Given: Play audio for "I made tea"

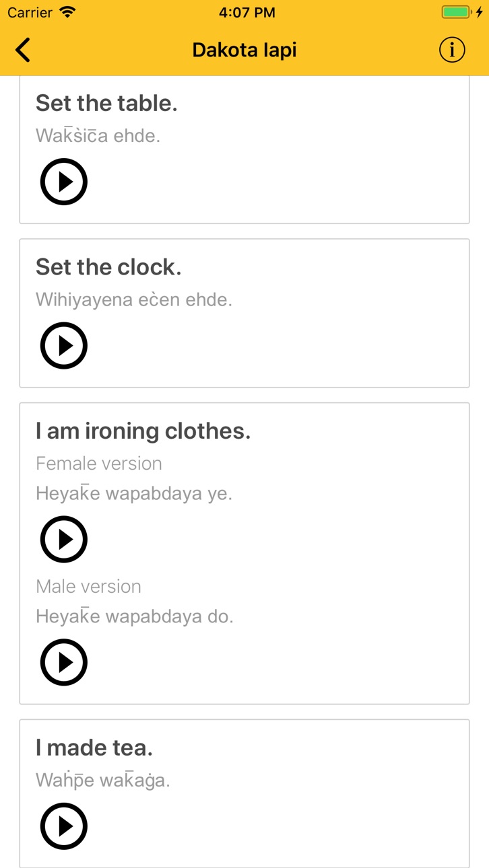Looking at the screenshot, I should (x=64, y=826).
